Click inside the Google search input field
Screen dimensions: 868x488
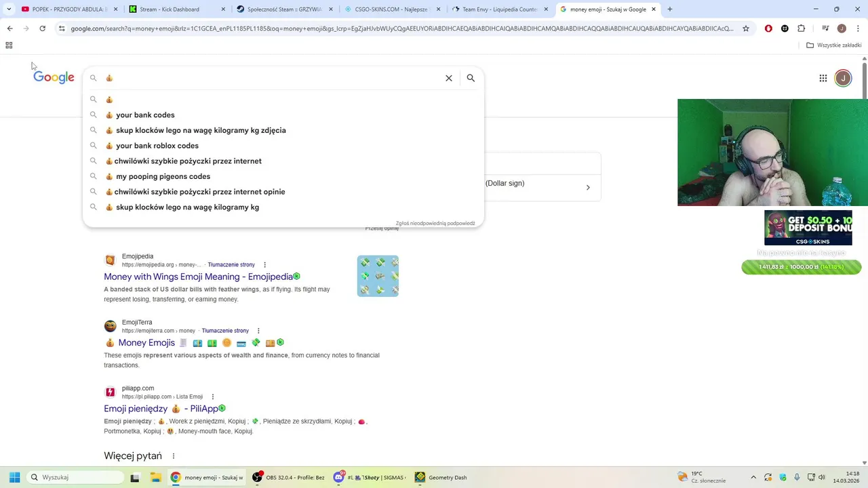pos(271,78)
